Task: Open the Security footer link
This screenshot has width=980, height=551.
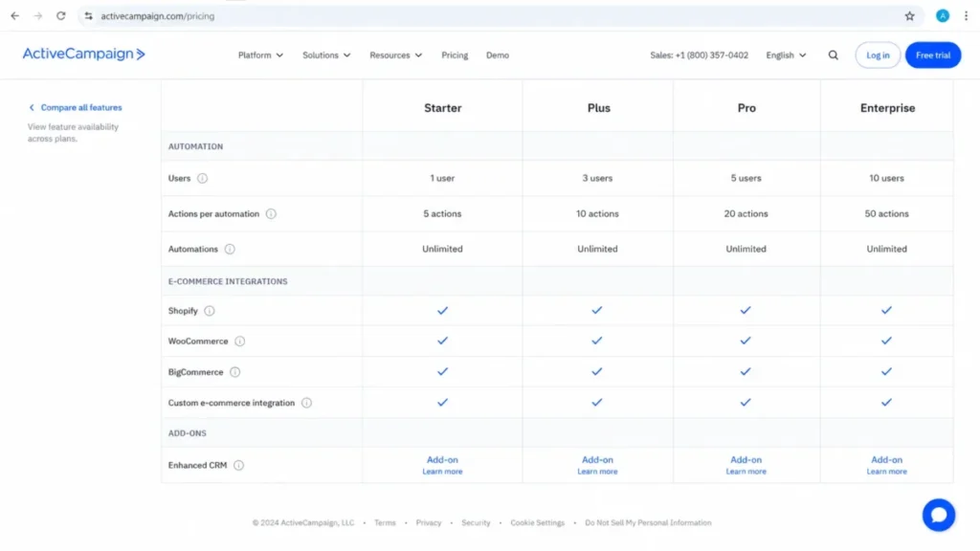Action: coord(476,523)
